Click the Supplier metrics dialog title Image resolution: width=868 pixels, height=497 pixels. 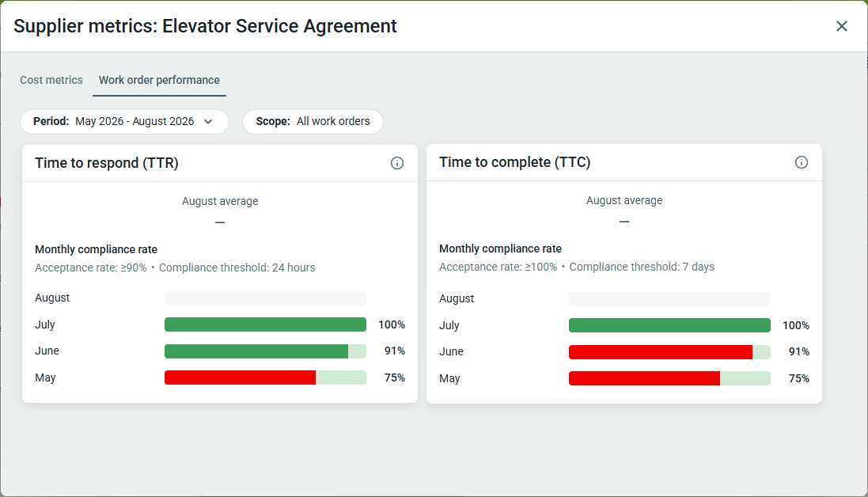pyautogui.click(x=206, y=26)
